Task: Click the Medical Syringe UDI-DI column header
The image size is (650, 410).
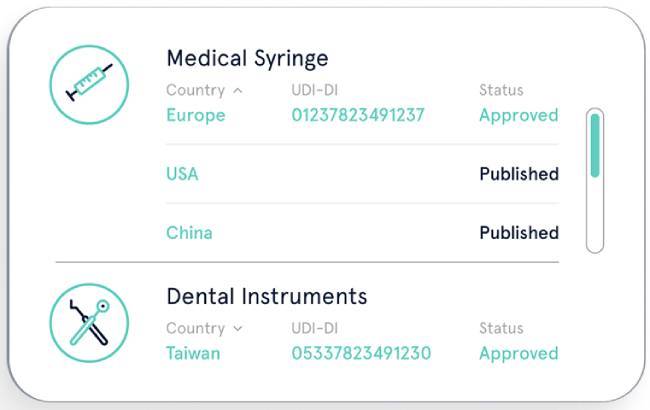Action: [317, 90]
